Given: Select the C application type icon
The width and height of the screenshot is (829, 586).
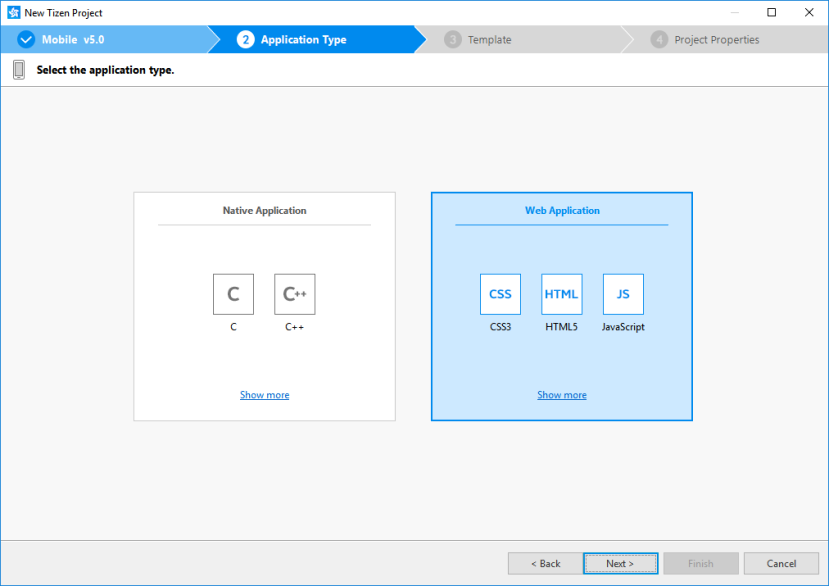Looking at the screenshot, I should (233, 293).
